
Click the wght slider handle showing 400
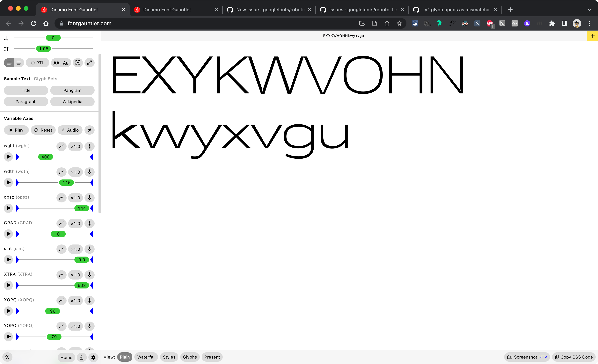(x=45, y=157)
